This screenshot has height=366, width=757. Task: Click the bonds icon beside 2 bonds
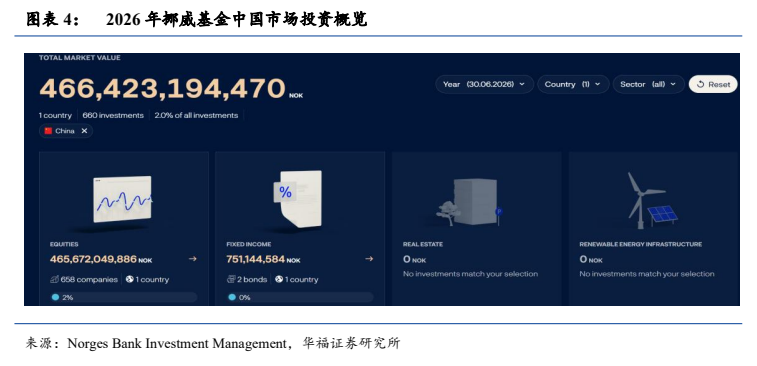click(231, 279)
